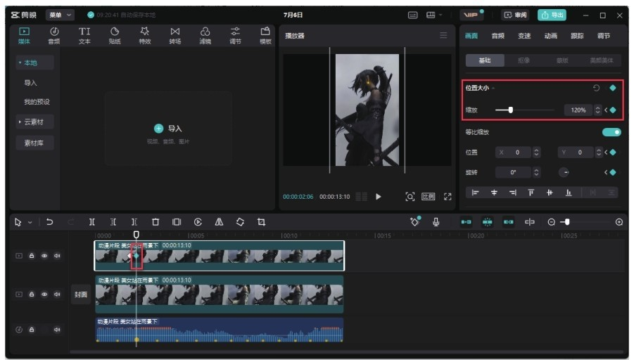Open the 贴纸 stickers tab

115,36
